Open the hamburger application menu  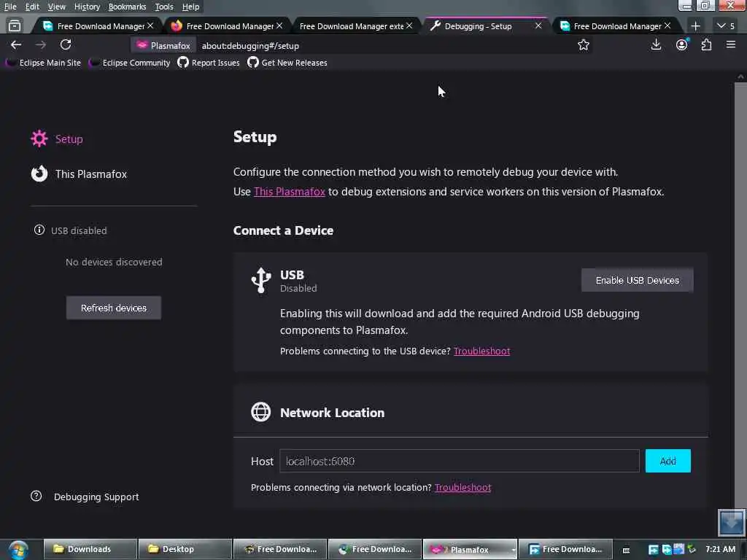tap(731, 44)
